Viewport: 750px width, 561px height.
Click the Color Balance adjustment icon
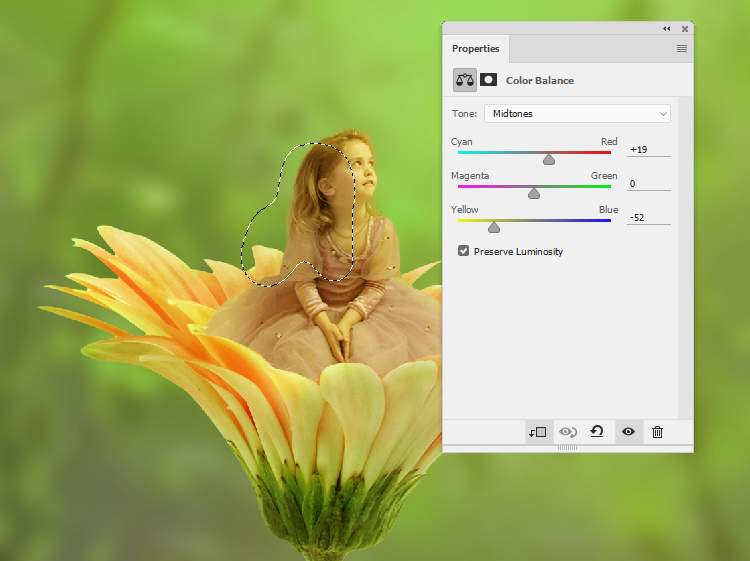pyautogui.click(x=464, y=80)
